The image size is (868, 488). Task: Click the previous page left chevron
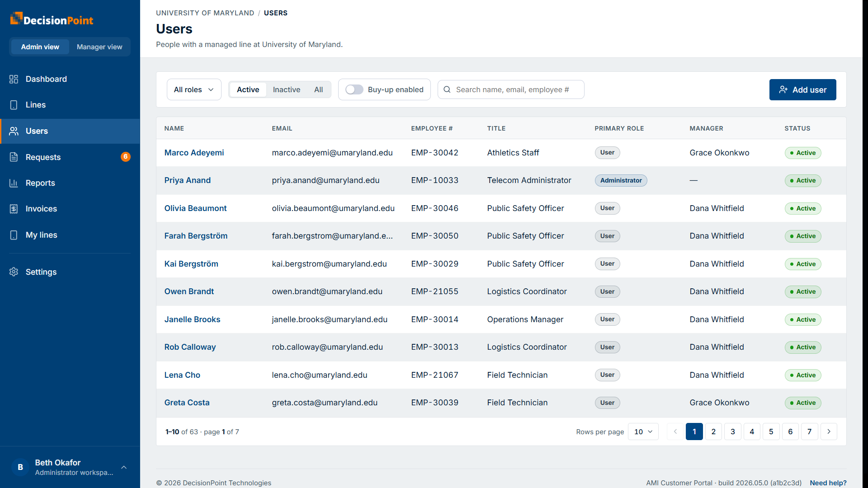pos(675,432)
